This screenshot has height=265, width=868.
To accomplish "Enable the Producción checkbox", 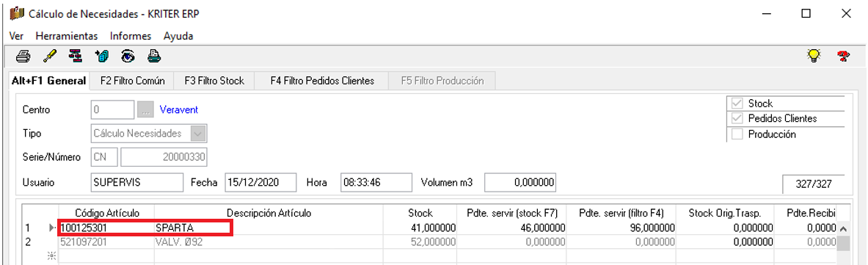I will 736,134.
